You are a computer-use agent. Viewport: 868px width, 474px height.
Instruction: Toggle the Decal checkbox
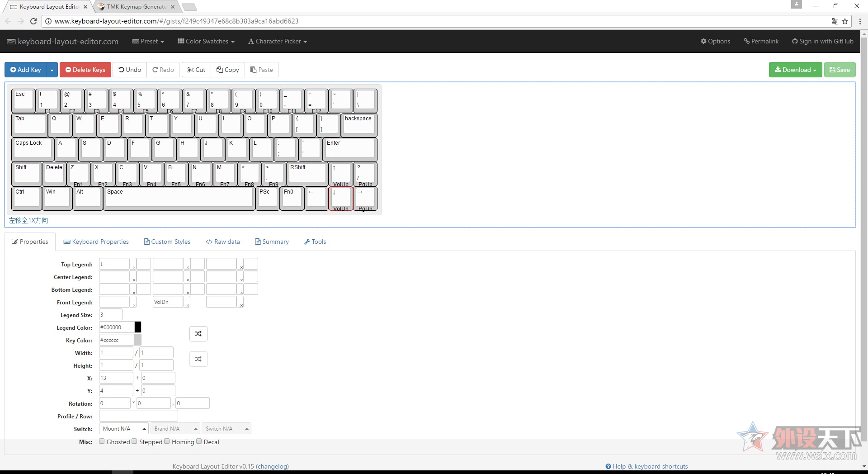click(199, 441)
